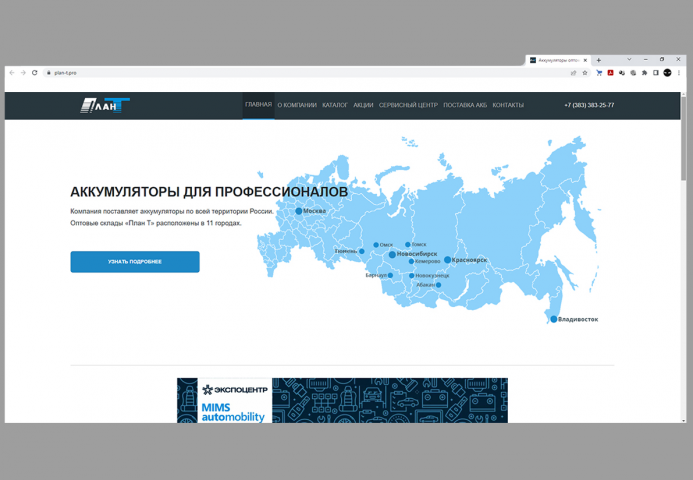
Task: Go forward to next page
Action: [x=23, y=72]
